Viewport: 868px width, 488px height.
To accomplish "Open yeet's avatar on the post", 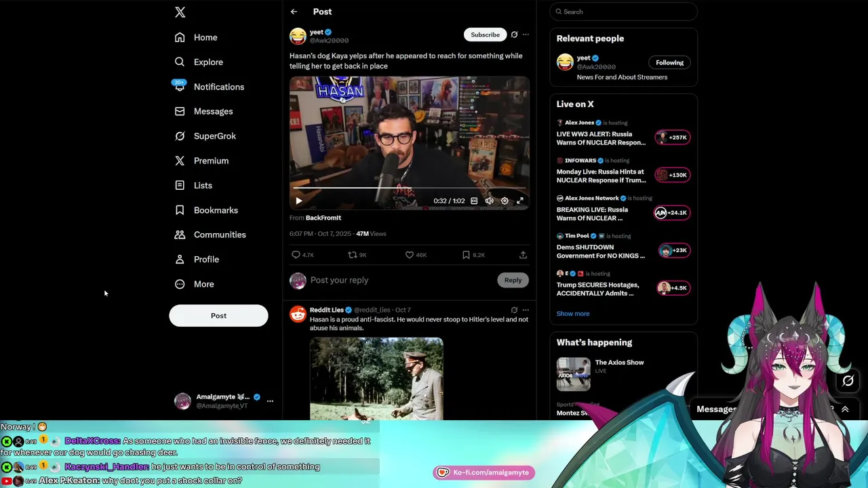I will click(298, 36).
